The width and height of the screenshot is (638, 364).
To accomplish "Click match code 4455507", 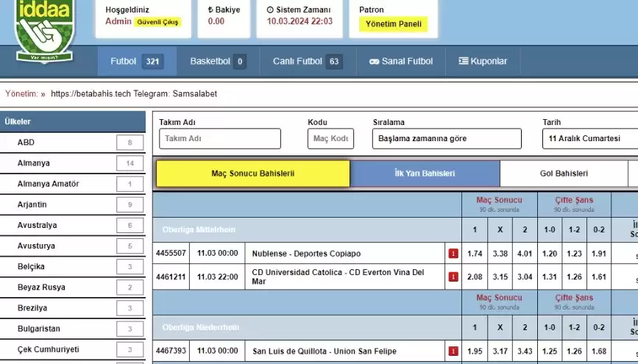I will click(x=171, y=254).
